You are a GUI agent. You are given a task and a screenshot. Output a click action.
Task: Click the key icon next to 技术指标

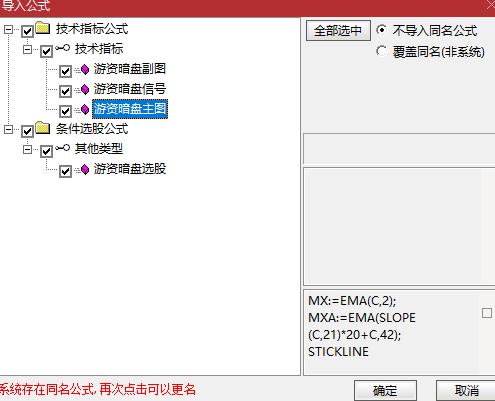point(63,48)
